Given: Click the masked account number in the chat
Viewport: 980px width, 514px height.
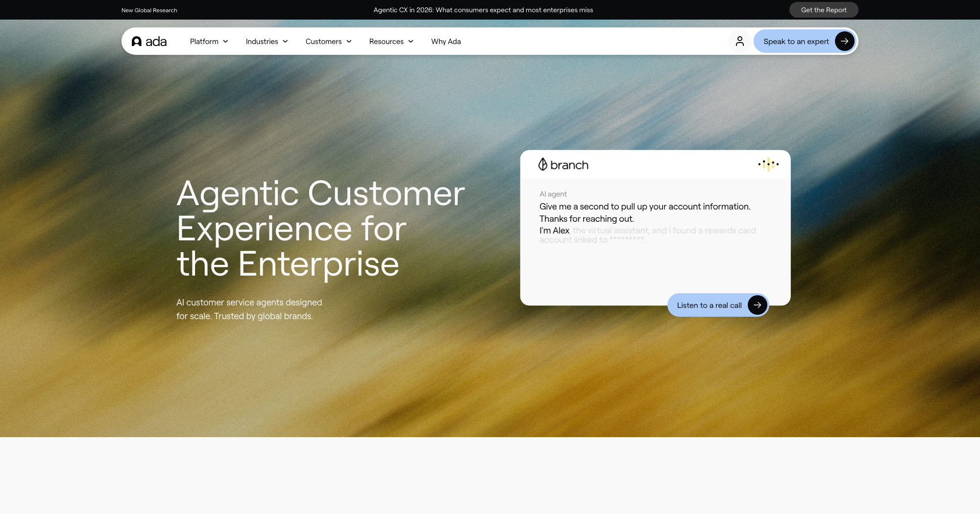Looking at the screenshot, I should (627, 240).
